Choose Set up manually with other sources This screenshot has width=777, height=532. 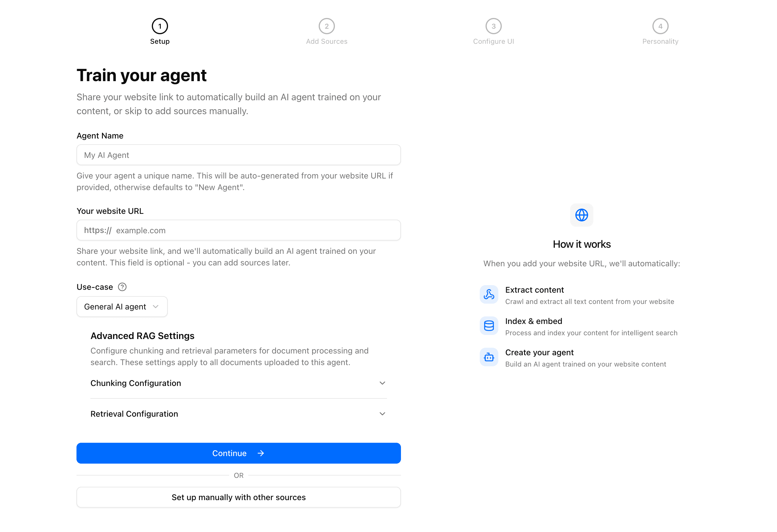tap(238, 497)
